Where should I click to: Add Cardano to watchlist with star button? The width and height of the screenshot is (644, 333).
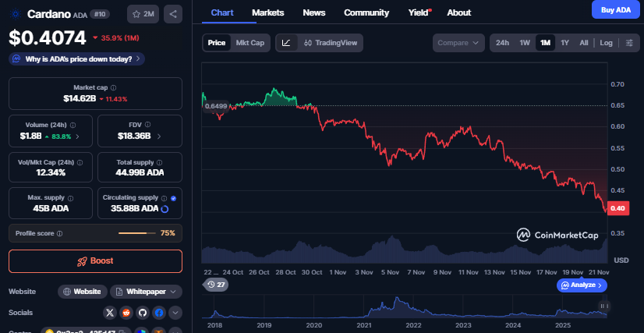(143, 14)
